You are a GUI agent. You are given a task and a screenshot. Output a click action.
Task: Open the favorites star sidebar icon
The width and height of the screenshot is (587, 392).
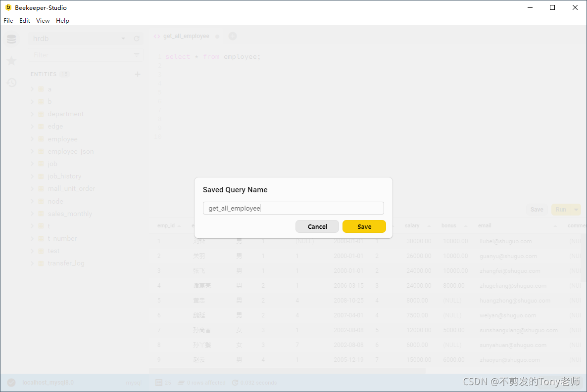pyautogui.click(x=11, y=61)
